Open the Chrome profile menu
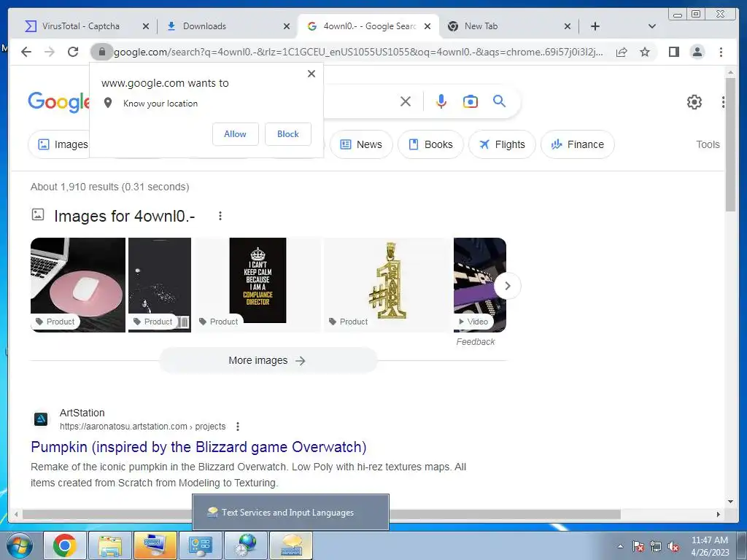The image size is (747, 560). point(697,52)
